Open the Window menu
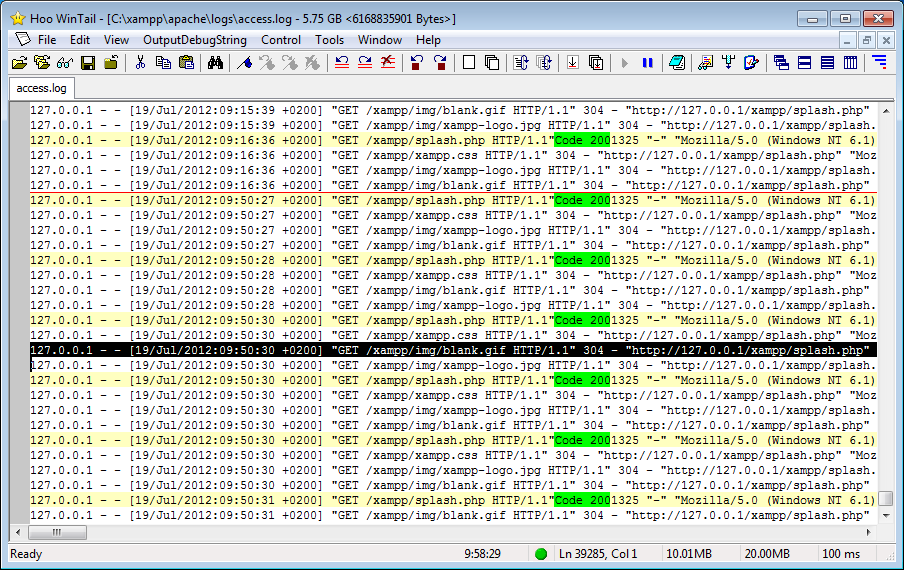Image resolution: width=904 pixels, height=570 pixels. coord(379,40)
